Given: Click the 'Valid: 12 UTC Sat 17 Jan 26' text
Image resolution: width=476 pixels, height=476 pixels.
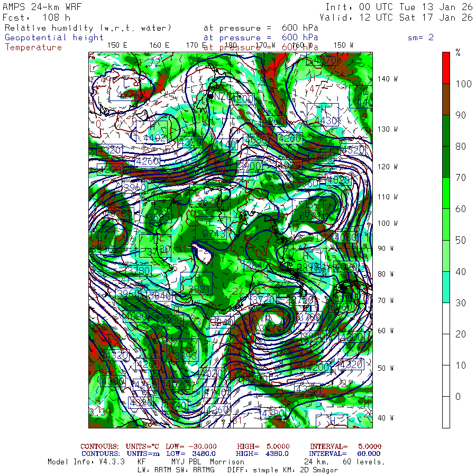Looking at the screenshot, I should (399, 17).
